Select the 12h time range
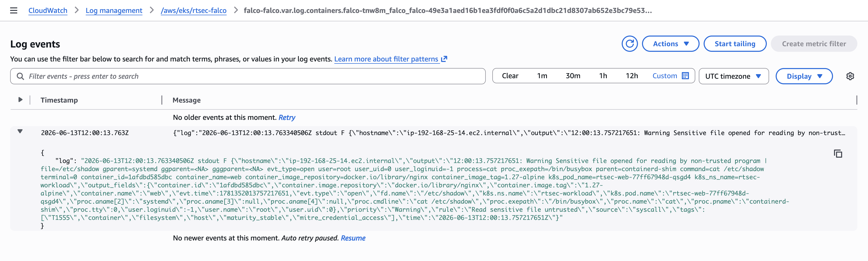 point(632,76)
